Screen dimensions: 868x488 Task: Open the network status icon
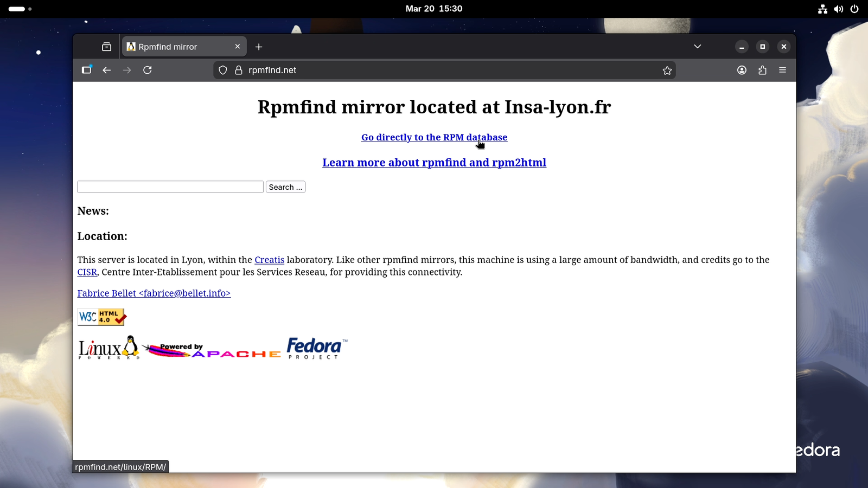pyautogui.click(x=823, y=9)
